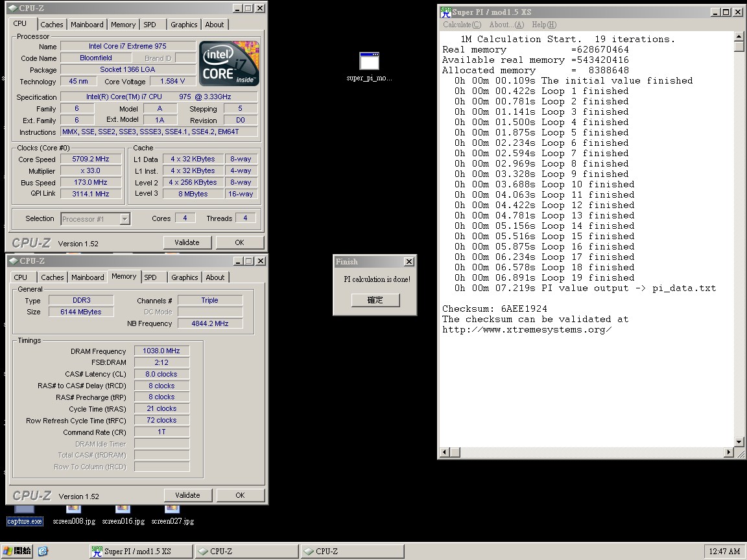Open Mainboard tab in upper CPU-Z window
The width and height of the screenshot is (747, 560).
[87, 24]
